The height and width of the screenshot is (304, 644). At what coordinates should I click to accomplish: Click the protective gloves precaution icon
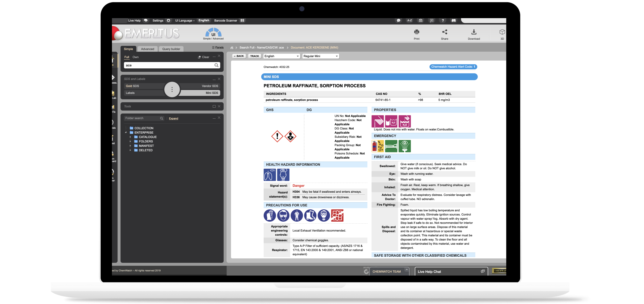pos(270,215)
